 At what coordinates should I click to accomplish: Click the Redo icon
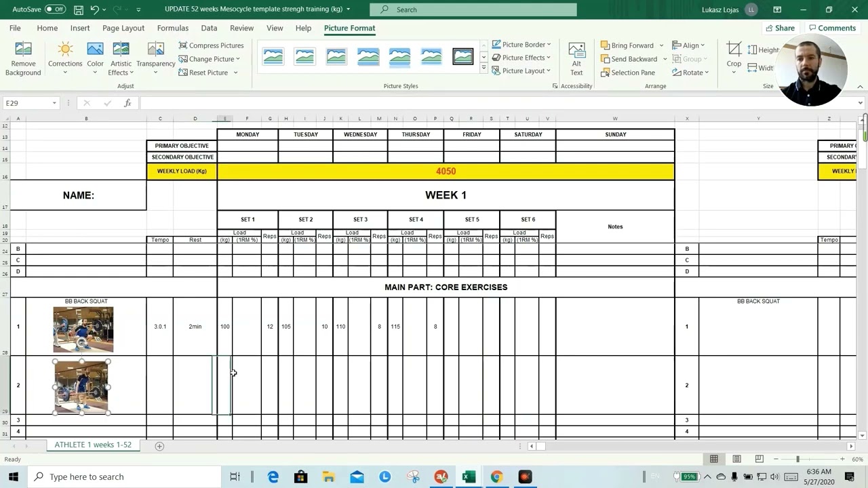[x=117, y=9]
